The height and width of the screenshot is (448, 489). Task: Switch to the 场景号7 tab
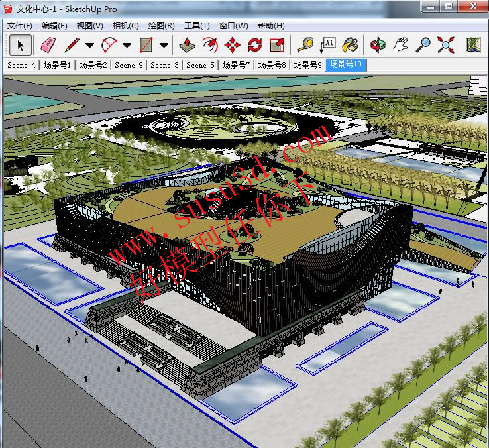click(236, 65)
